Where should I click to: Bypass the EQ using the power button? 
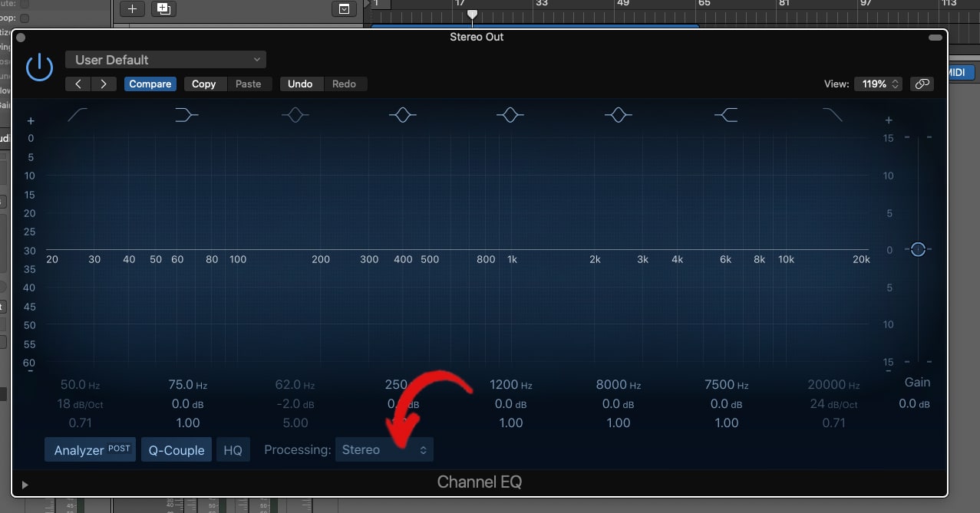(39, 67)
